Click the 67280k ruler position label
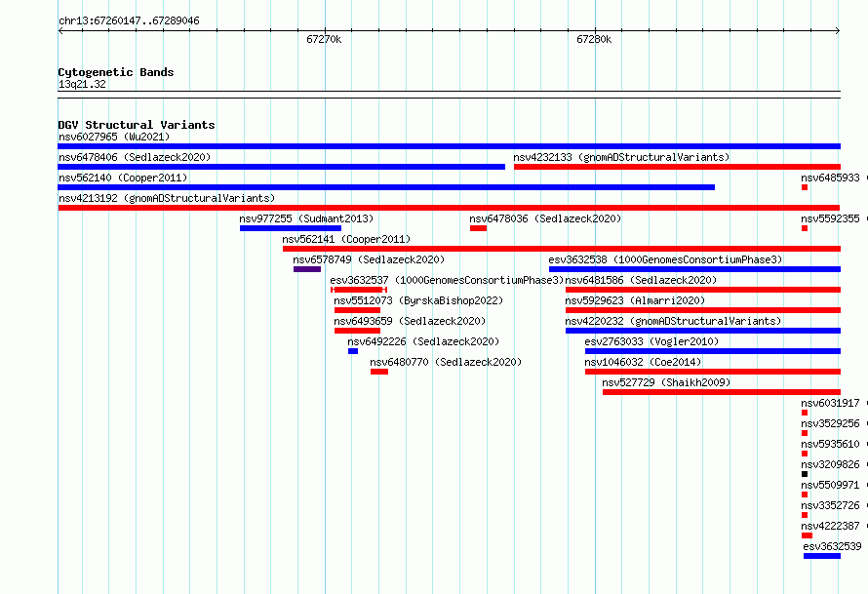 coord(594,39)
